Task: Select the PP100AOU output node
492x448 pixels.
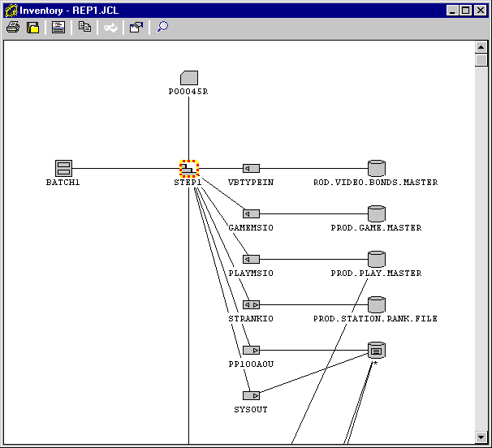Action: pyautogui.click(x=251, y=350)
